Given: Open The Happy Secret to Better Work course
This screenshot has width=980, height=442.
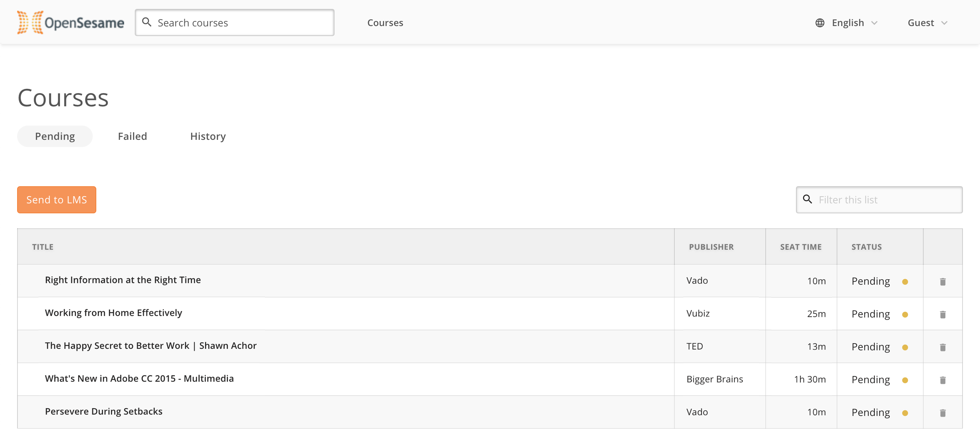Looking at the screenshot, I should pos(150,345).
